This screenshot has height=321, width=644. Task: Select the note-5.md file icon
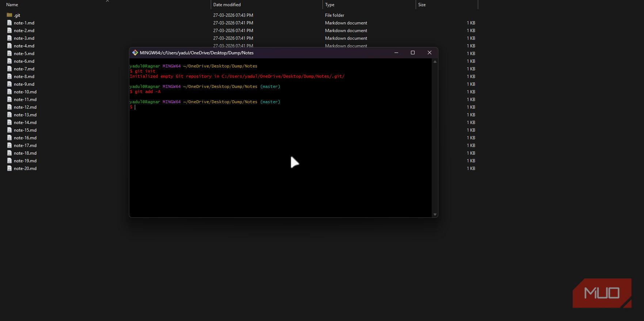(x=9, y=53)
